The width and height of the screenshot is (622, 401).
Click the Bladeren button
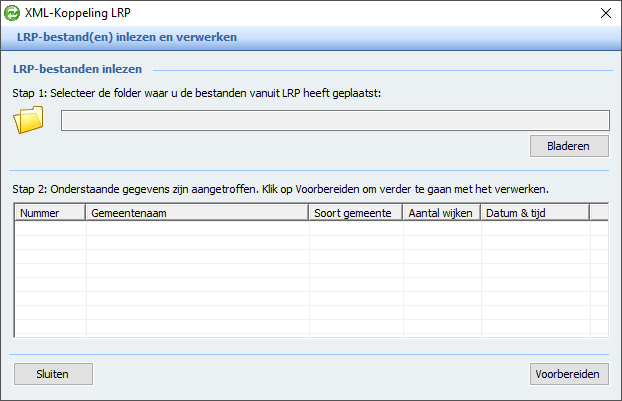pos(569,146)
